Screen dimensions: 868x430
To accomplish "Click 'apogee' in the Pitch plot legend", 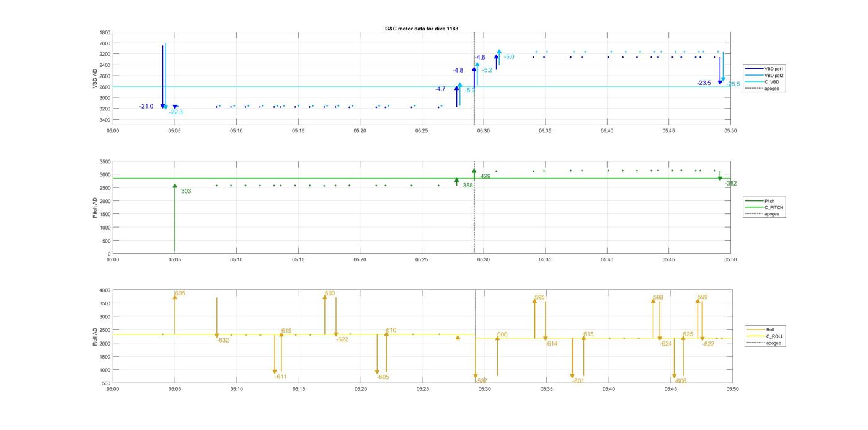I will [x=763, y=214].
